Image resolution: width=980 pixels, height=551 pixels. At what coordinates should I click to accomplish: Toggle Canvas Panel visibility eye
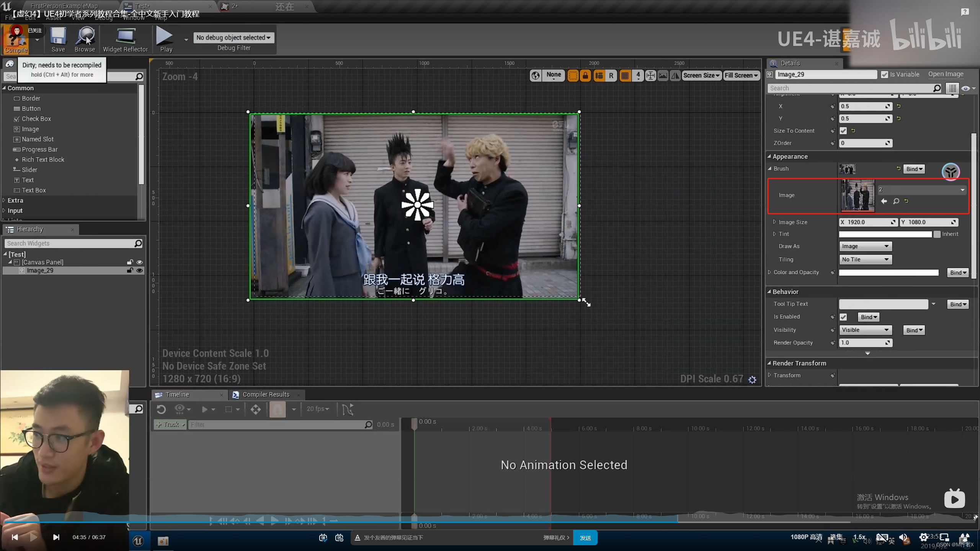[139, 262]
